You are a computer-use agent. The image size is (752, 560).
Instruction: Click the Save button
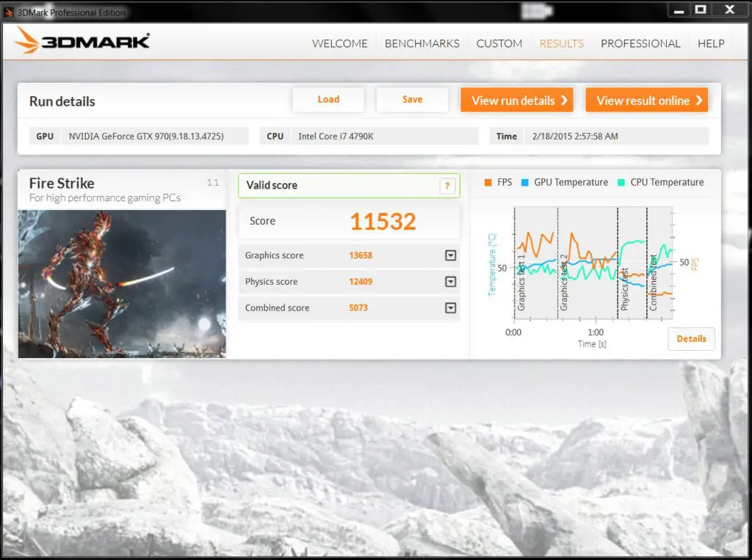click(x=413, y=99)
